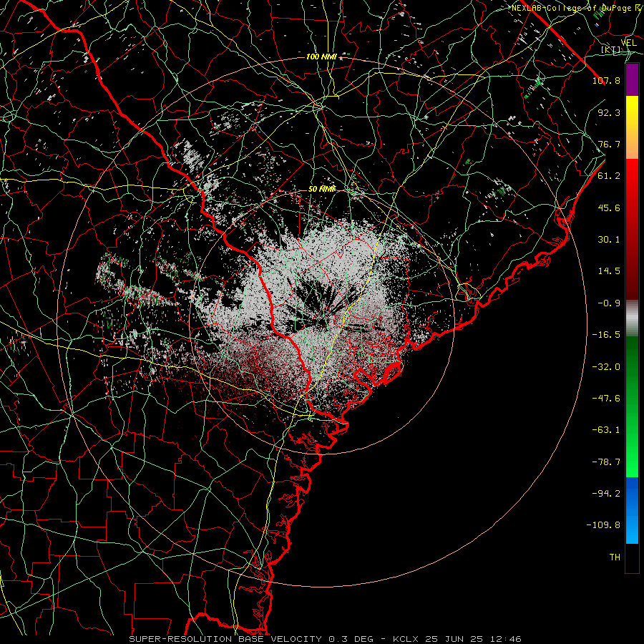Screen dimensions: 644x644
Task: Click the -16.5 velocity scale value
Action: [606, 335]
